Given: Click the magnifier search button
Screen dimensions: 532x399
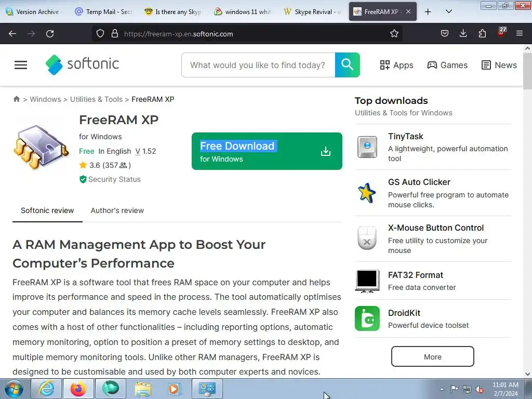Looking at the screenshot, I should (x=347, y=65).
